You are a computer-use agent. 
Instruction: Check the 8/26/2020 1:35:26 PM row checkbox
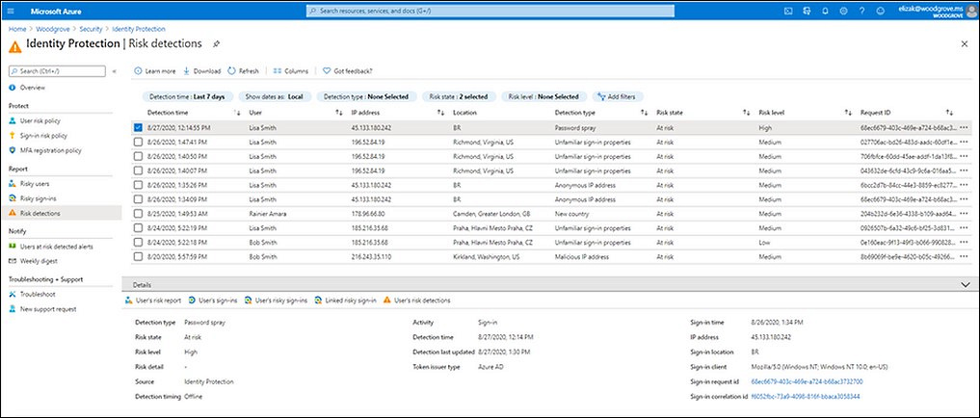click(138, 185)
